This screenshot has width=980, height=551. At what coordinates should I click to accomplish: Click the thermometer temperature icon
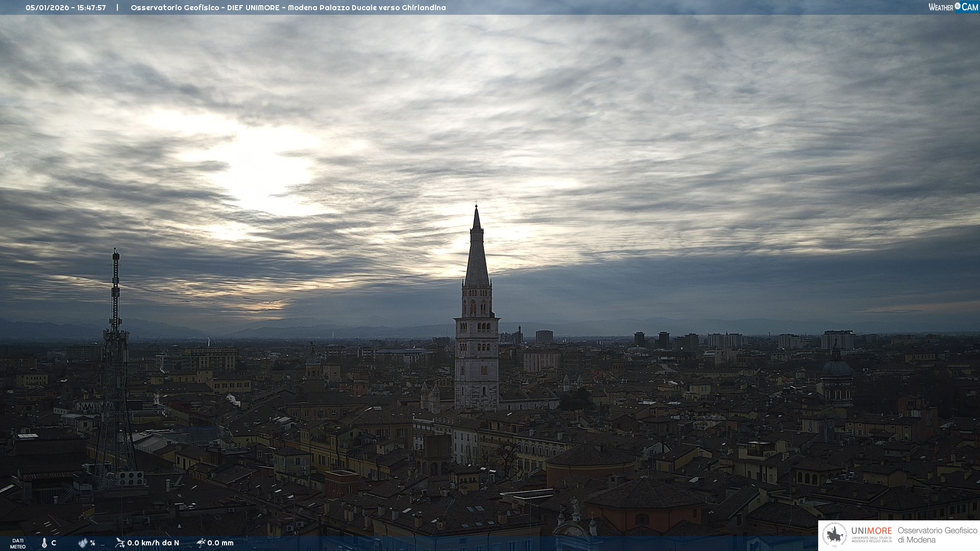point(44,543)
